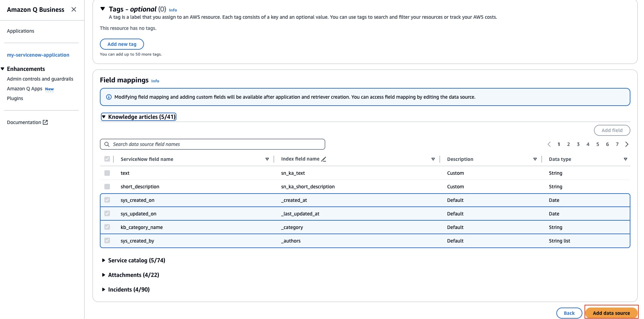This screenshot has height=319, width=644.
Task: Collapse the Tags optional section
Action: click(x=103, y=9)
